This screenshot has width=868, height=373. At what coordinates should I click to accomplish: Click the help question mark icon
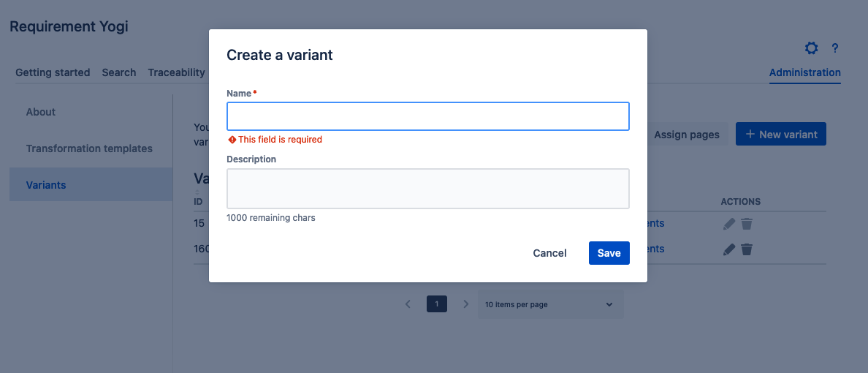click(x=835, y=48)
